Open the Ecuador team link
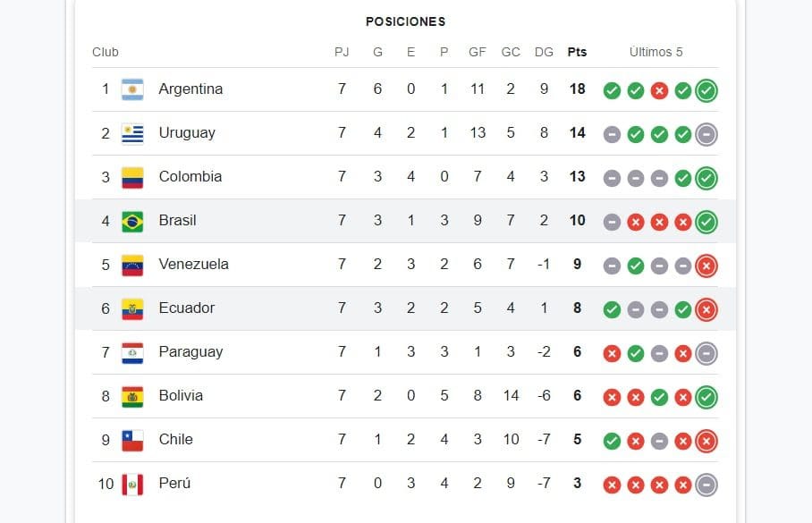 (187, 308)
